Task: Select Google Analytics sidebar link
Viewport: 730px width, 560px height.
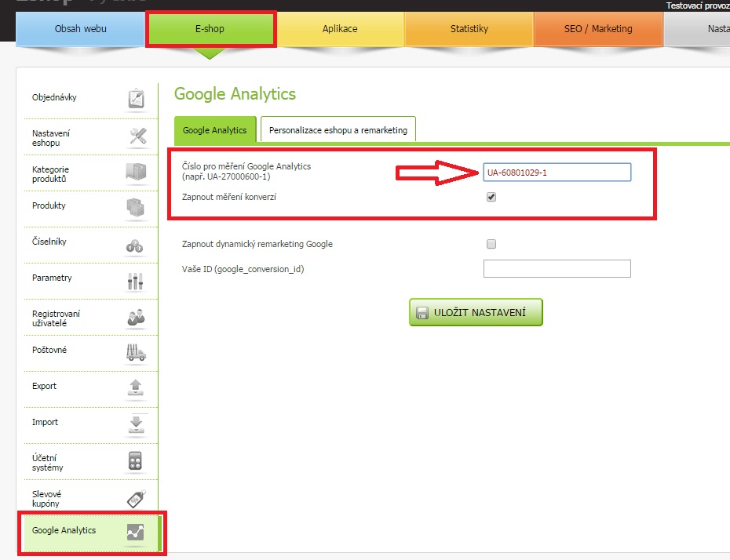Action: pyautogui.click(x=64, y=530)
